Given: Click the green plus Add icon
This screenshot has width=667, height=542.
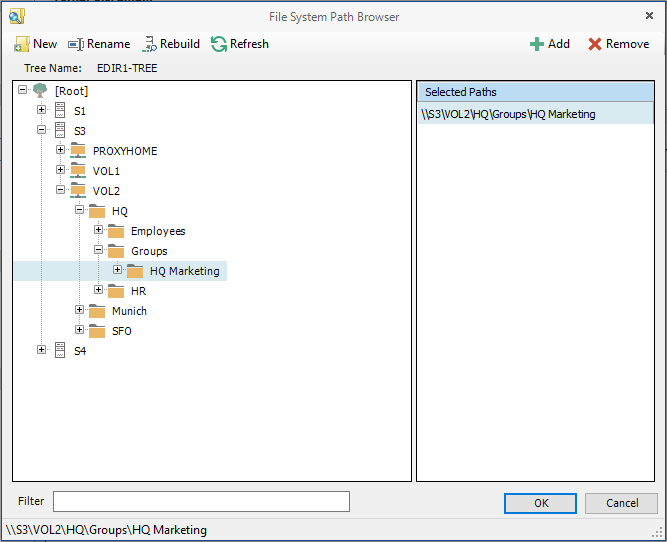Looking at the screenshot, I should click(537, 44).
